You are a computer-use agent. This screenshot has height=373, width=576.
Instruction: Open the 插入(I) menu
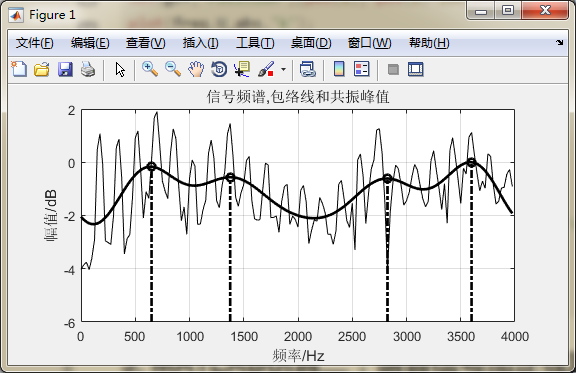201,43
